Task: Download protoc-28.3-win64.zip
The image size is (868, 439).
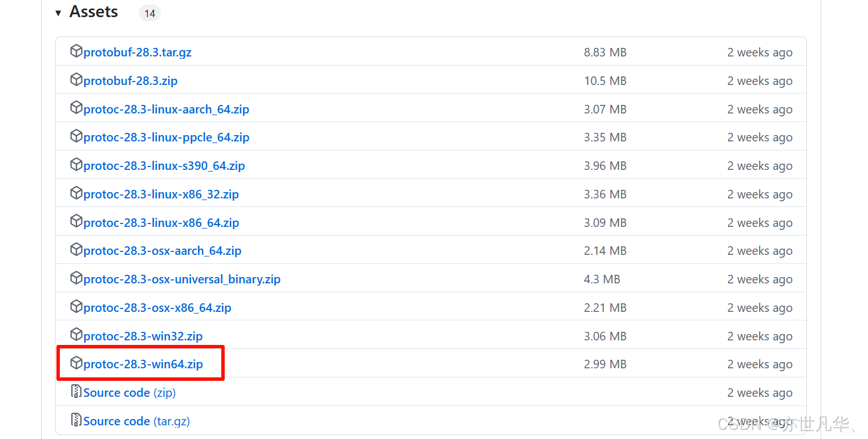Action: (143, 364)
